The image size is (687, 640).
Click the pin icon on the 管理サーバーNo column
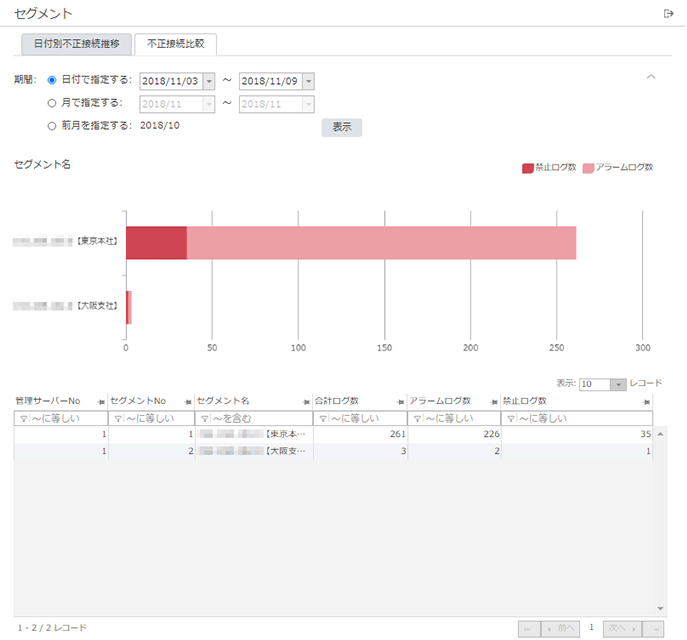tap(102, 401)
